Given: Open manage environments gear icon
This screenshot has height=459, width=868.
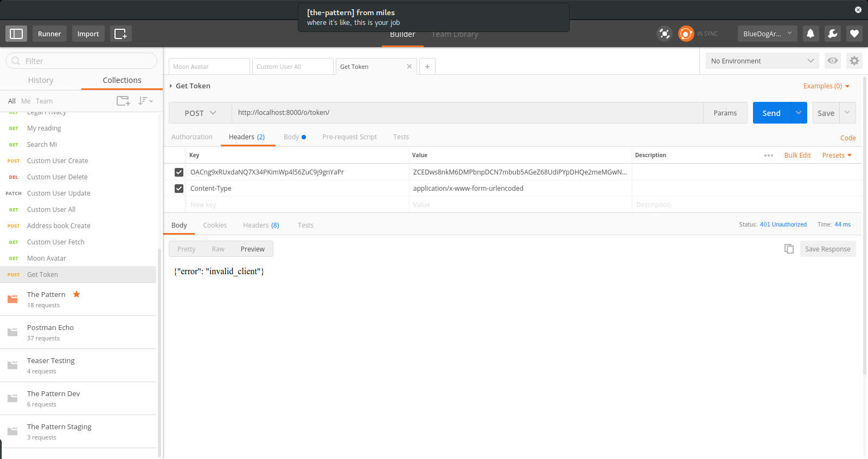Looking at the screenshot, I should click(x=854, y=61).
